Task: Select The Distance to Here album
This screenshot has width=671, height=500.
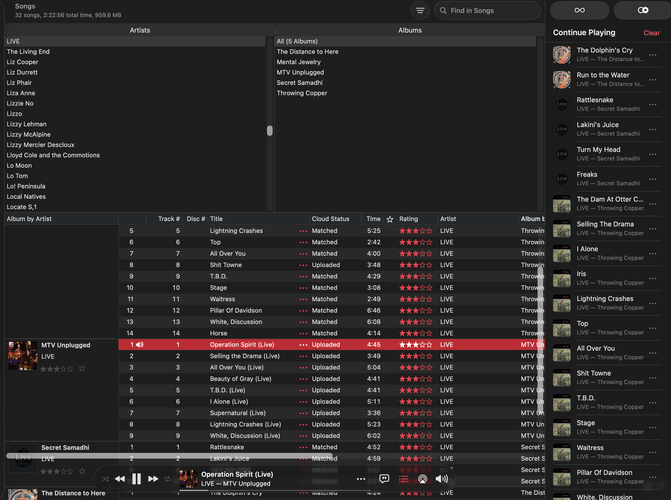Action: coord(405,52)
